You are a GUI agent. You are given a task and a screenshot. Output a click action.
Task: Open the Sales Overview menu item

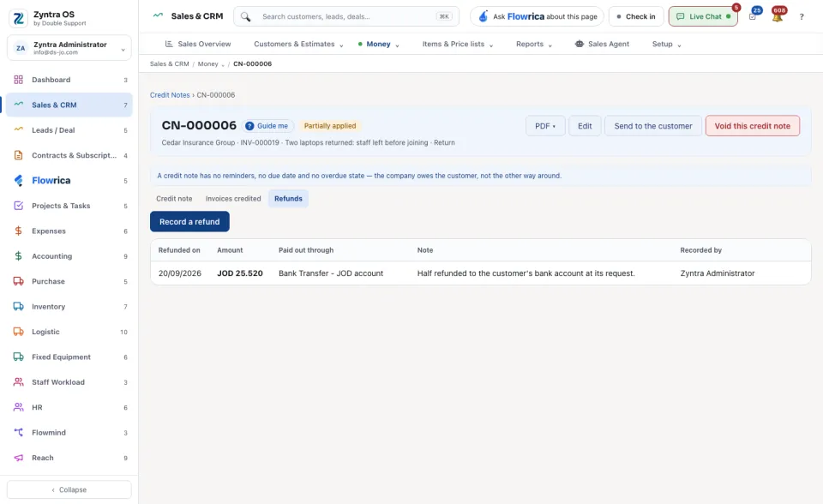pyautogui.click(x=198, y=44)
